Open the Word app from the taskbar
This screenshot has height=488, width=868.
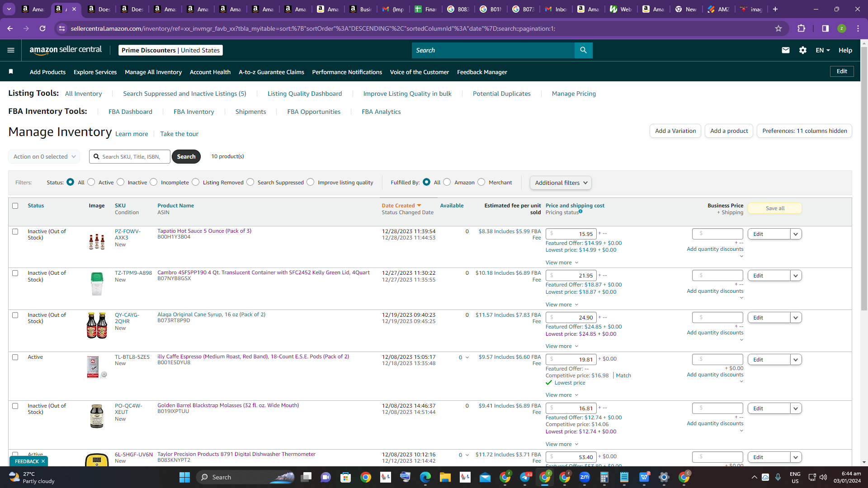tap(644, 477)
